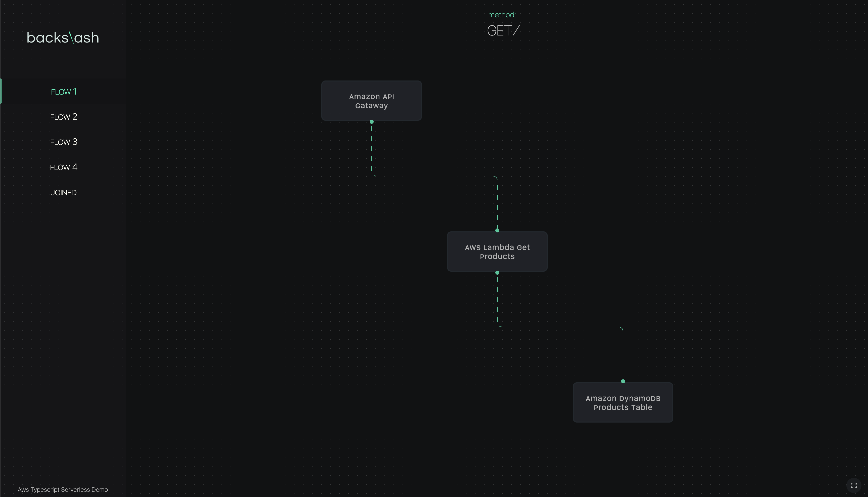Open the FLOW 3 view
The width and height of the screenshot is (868, 497).
(63, 142)
